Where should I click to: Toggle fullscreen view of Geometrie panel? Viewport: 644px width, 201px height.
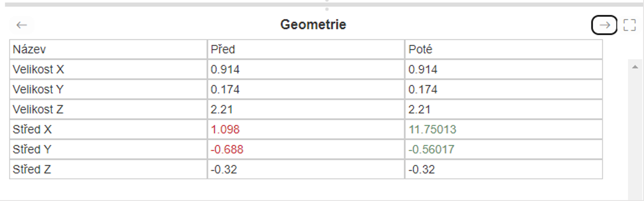click(630, 25)
